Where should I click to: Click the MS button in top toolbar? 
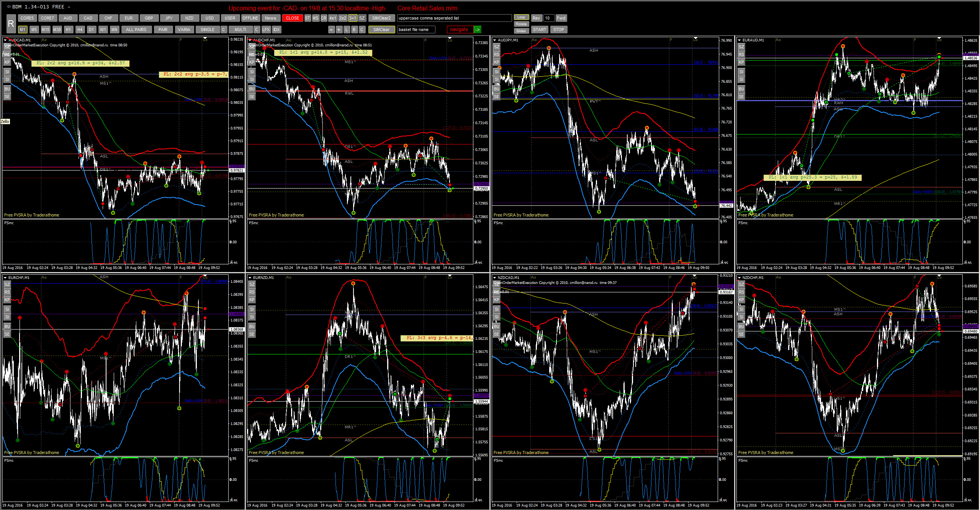click(x=316, y=18)
